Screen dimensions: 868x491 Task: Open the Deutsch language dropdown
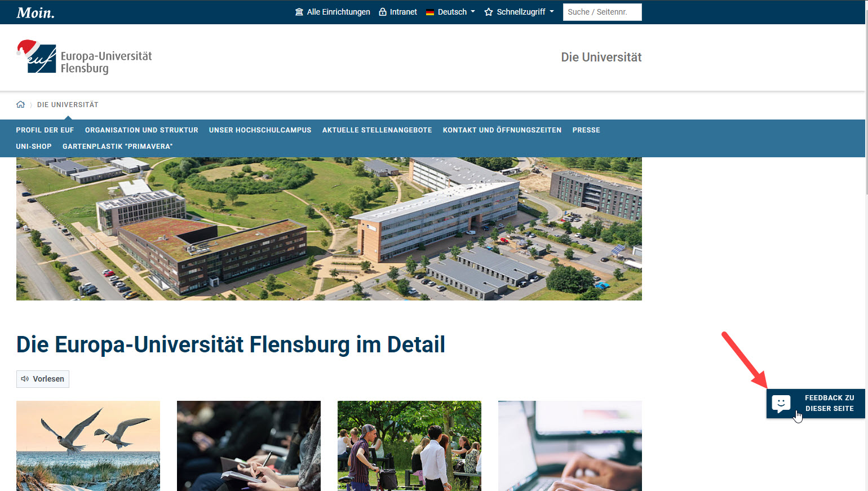click(450, 12)
